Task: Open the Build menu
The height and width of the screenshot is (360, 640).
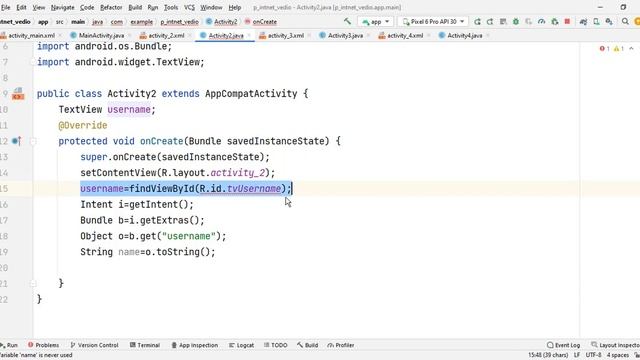Action: 135,7
